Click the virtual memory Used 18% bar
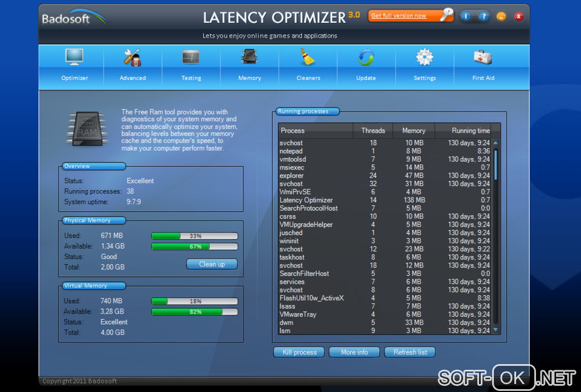The height and width of the screenshot is (392, 581). click(195, 302)
